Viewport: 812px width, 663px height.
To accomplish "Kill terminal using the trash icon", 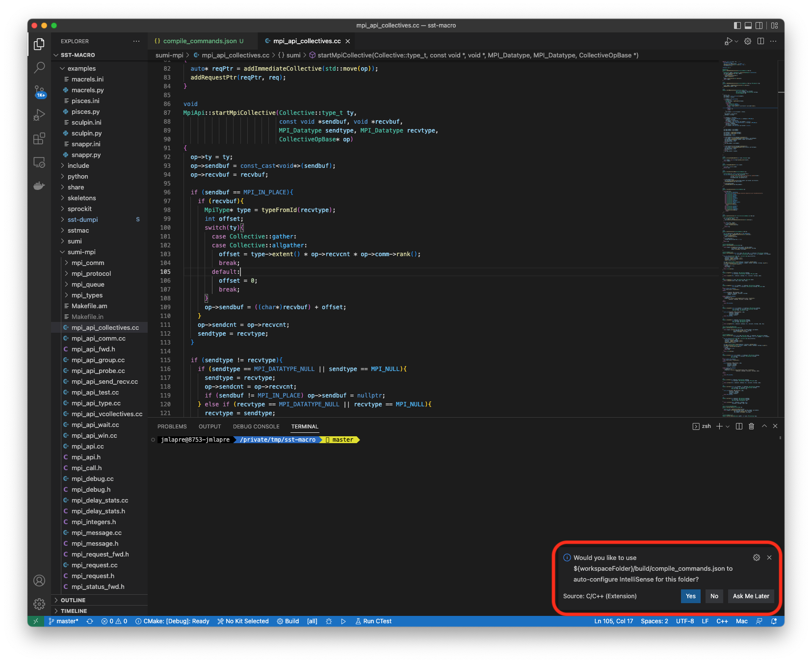I will pyautogui.click(x=751, y=426).
